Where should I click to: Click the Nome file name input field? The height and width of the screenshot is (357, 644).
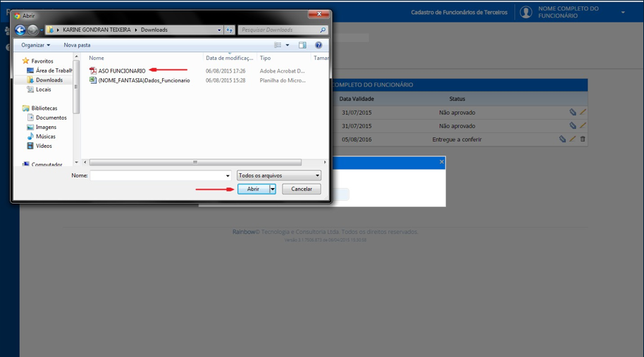(x=160, y=175)
